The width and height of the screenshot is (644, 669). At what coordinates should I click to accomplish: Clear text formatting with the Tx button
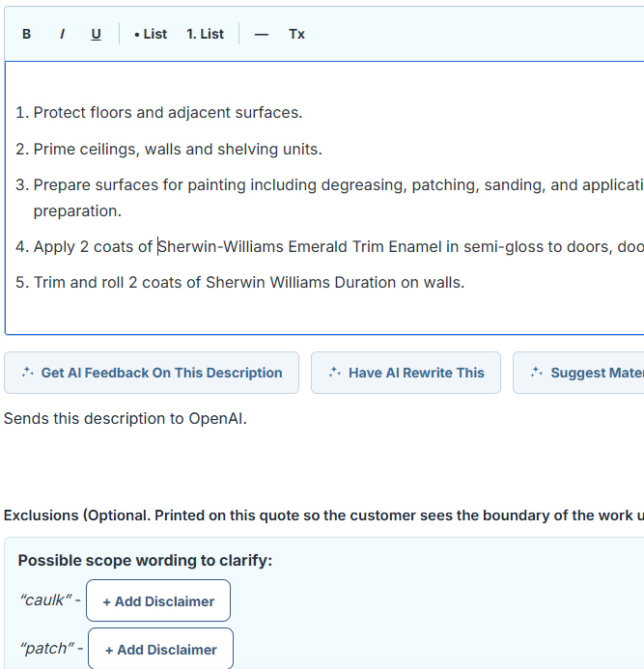(296, 34)
